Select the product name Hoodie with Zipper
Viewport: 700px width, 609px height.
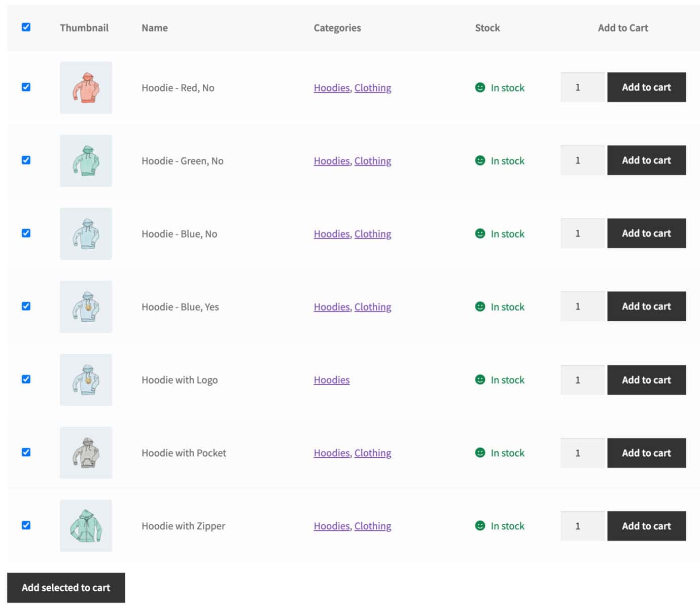tap(183, 526)
